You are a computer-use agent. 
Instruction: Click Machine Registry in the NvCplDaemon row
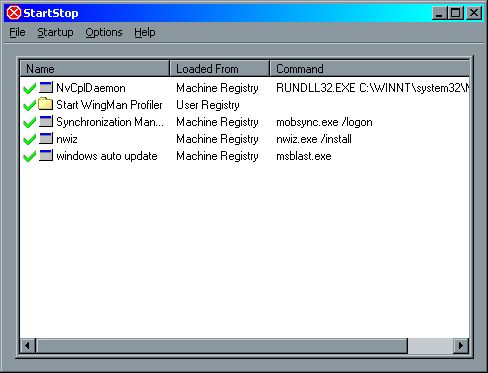point(217,88)
